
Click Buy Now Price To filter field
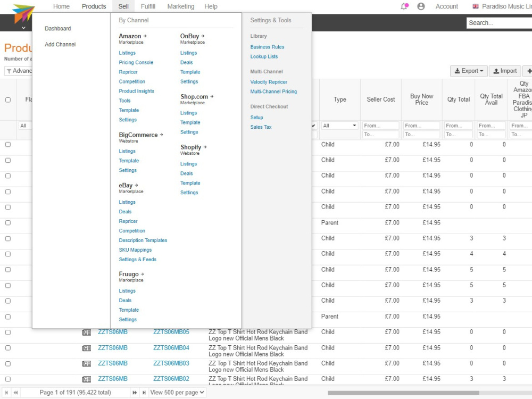pyautogui.click(x=421, y=135)
